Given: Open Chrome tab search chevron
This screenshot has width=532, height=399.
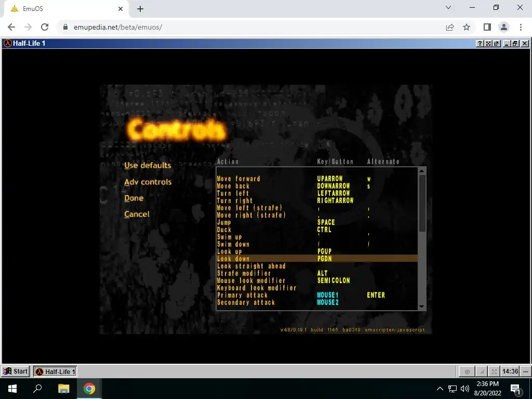Looking at the screenshot, I should coord(448,7).
